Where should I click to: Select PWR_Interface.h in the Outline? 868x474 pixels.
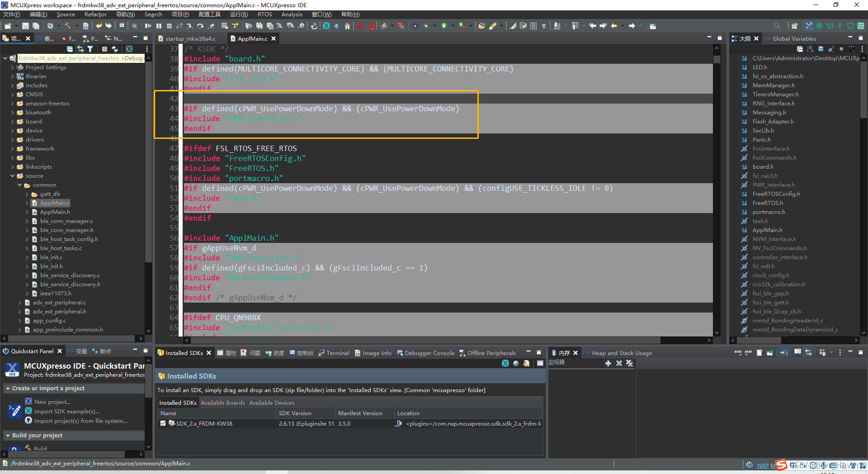pos(773,185)
